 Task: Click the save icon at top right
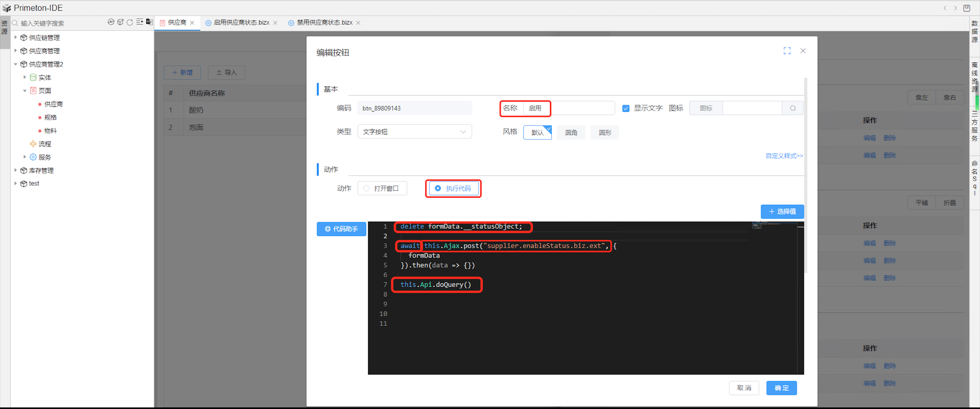pos(967,8)
